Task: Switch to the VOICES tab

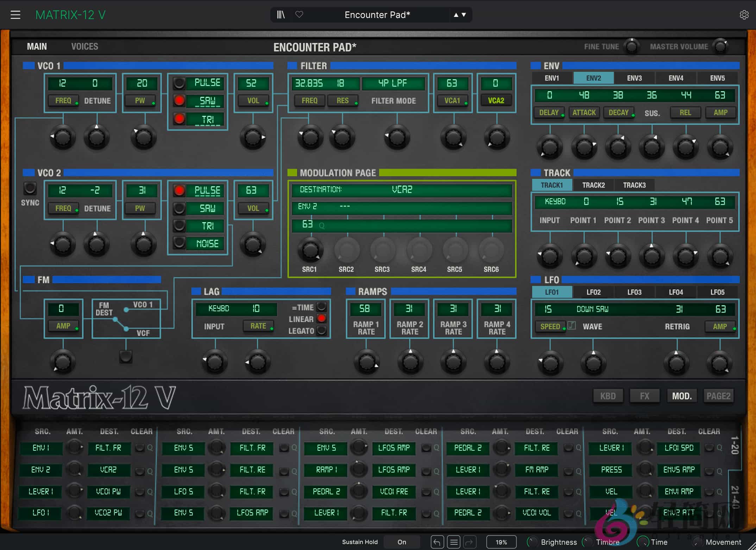Action: 84,46
